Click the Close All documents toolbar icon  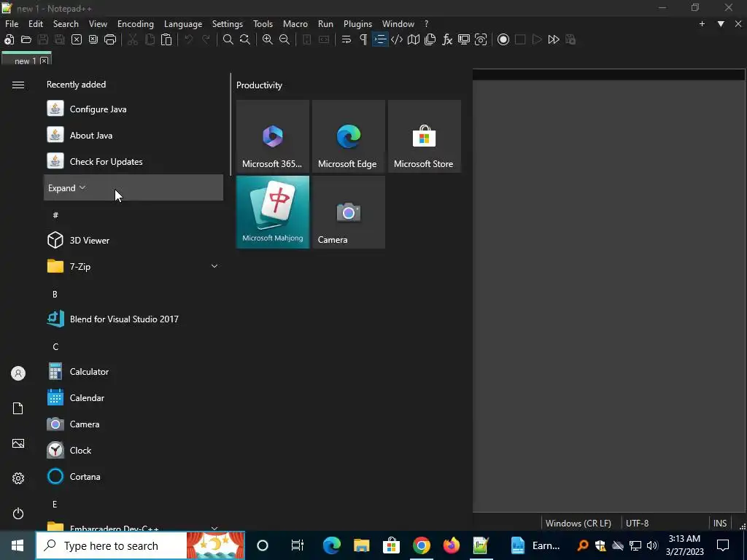coord(93,39)
